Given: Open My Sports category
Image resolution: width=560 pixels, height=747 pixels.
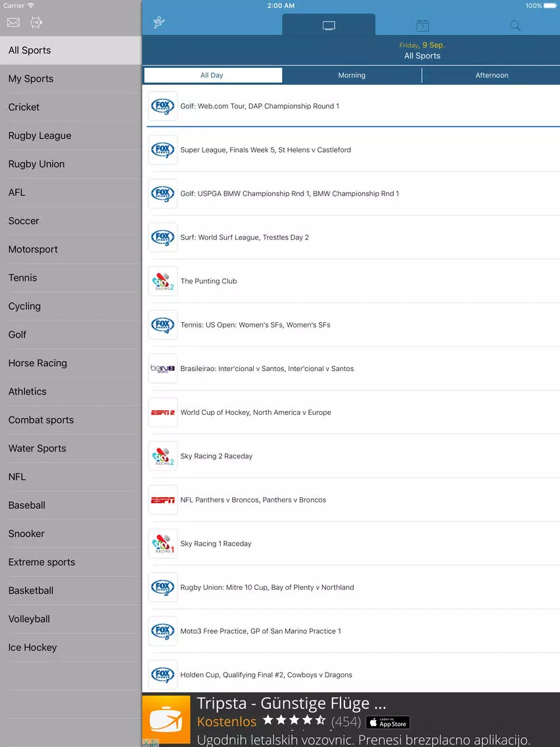Looking at the screenshot, I should 70,79.
